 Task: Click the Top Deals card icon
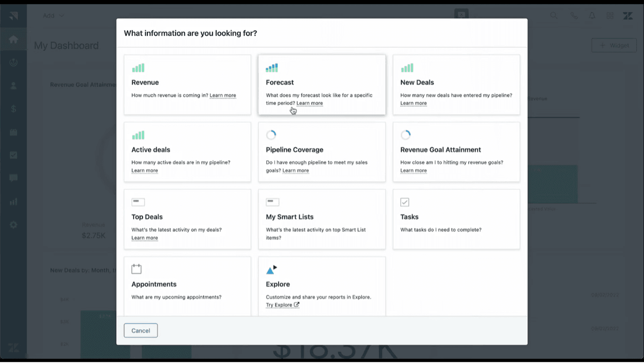tap(138, 202)
